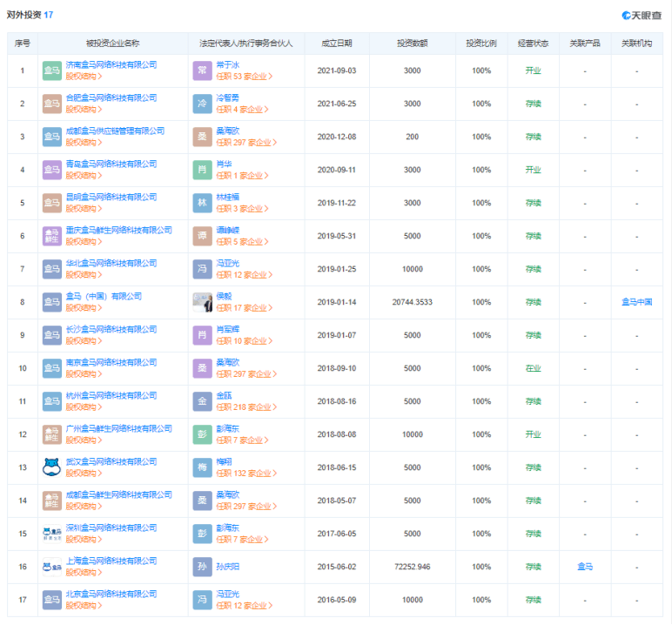Open 合肥盒马网络科技有限公司 company page
672x625 pixels.
[111, 97]
